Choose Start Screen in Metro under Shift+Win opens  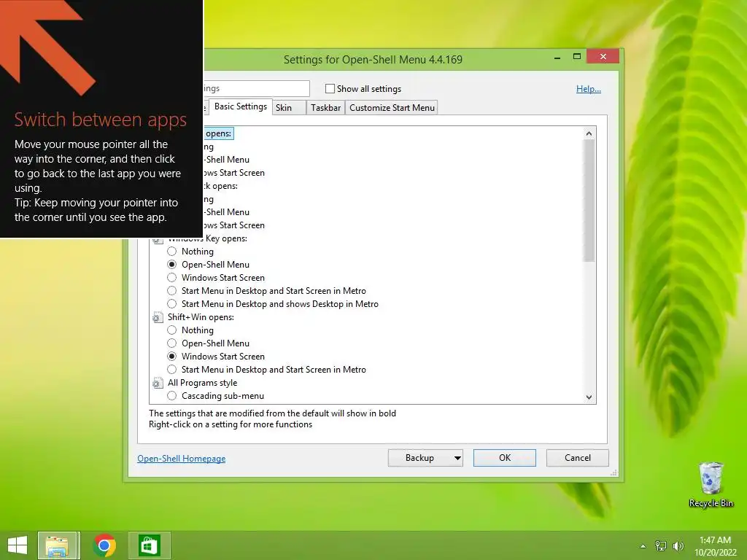click(172, 370)
